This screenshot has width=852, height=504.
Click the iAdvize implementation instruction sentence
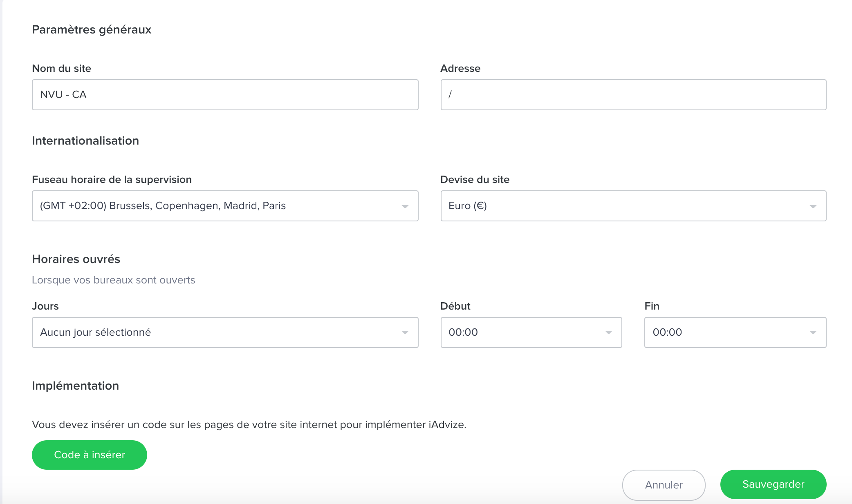tap(249, 425)
